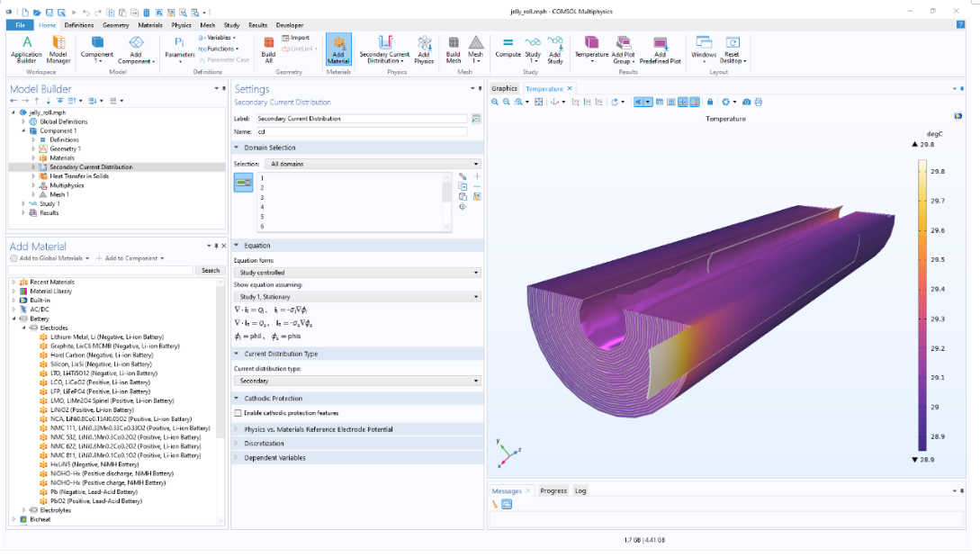
Task: Switch to the Log tab
Action: coord(580,490)
